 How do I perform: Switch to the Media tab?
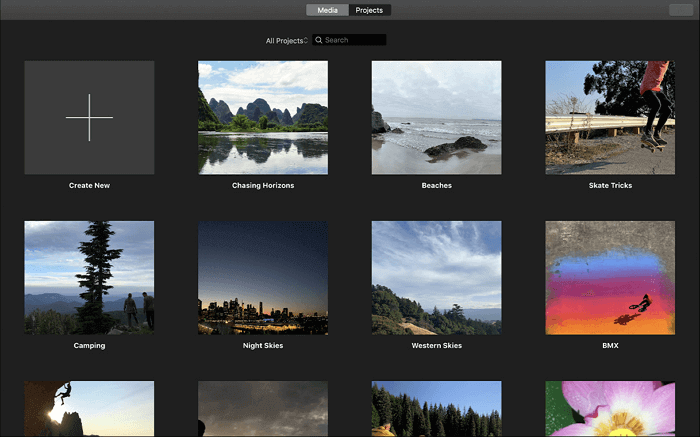pyautogui.click(x=327, y=10)
